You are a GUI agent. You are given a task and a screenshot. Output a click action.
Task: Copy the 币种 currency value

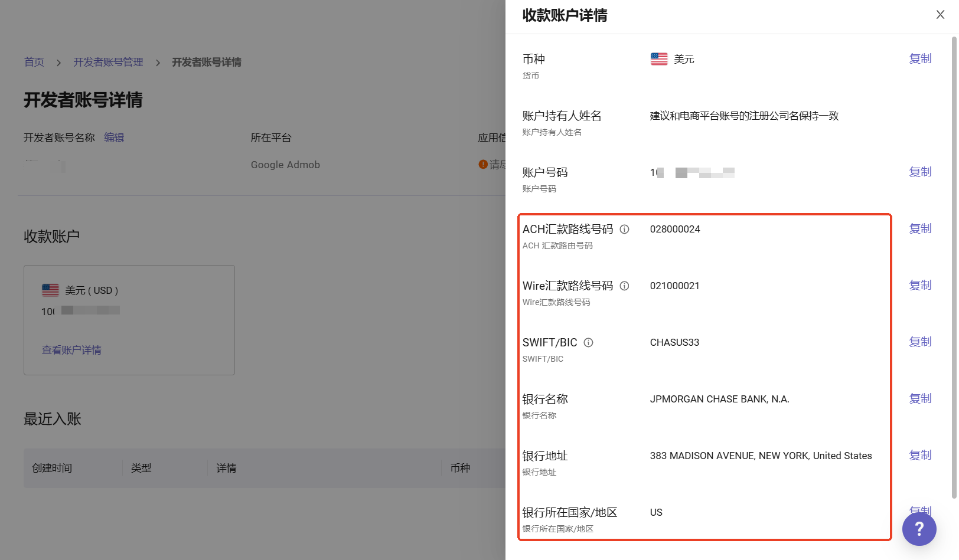pos(920,58)
